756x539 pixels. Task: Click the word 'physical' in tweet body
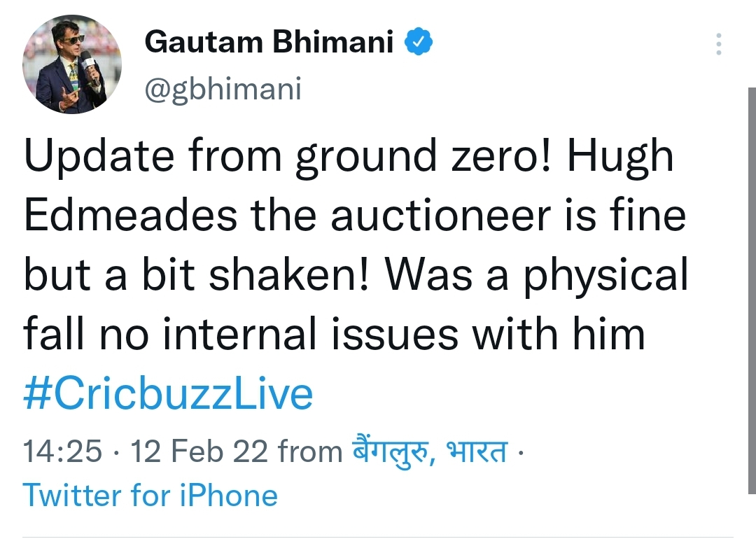[606, 276]
